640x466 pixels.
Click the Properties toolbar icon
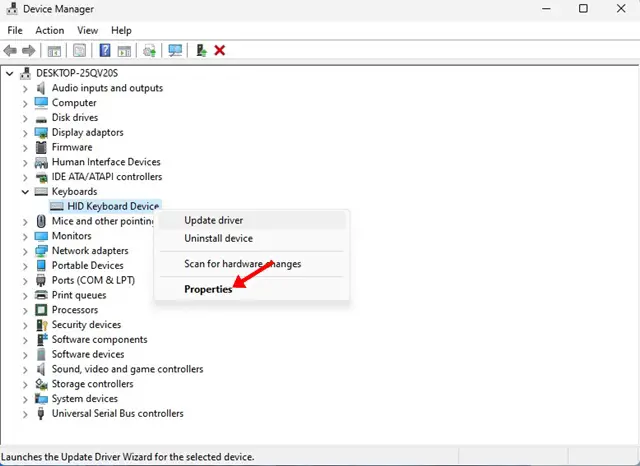(x=80, y=51)
